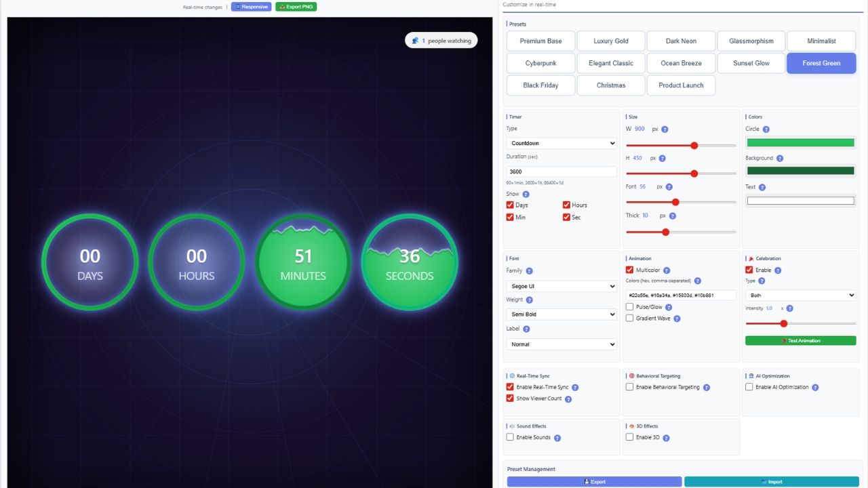Click the help icon next to Font Family
Screen dimensions: 868x488
(530, 271)
